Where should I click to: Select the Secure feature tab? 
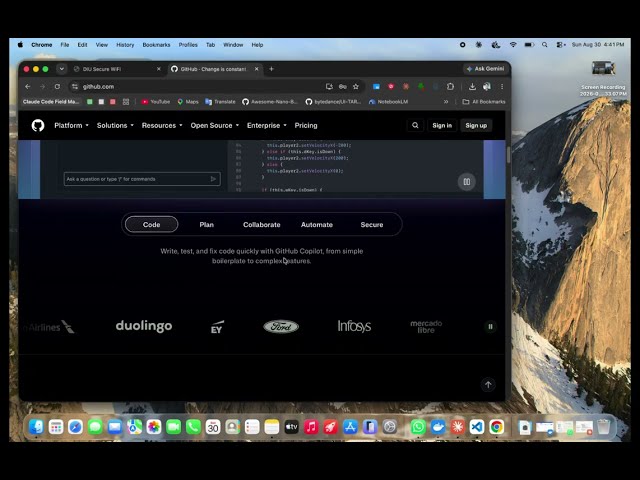[x=372, y=224]
